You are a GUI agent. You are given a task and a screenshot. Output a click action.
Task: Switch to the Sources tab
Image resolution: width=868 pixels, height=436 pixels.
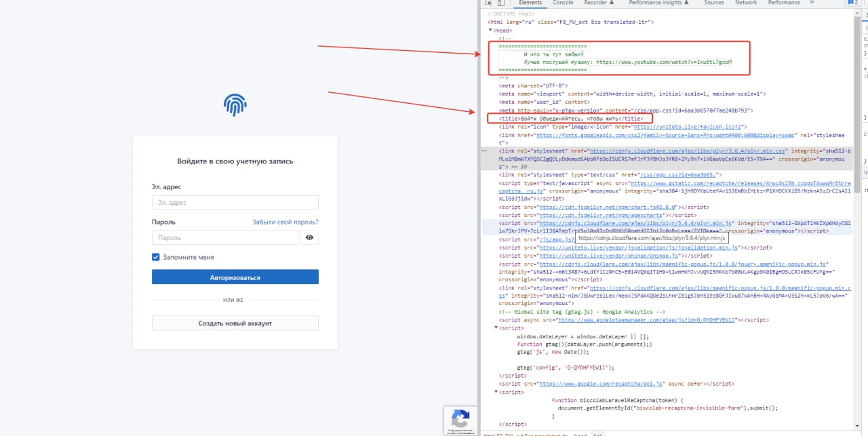coord(714,3)
